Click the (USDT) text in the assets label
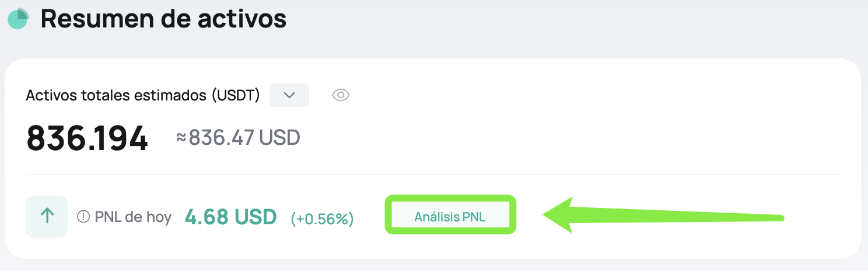Screen dimensions: 868x271 (236, 95)
